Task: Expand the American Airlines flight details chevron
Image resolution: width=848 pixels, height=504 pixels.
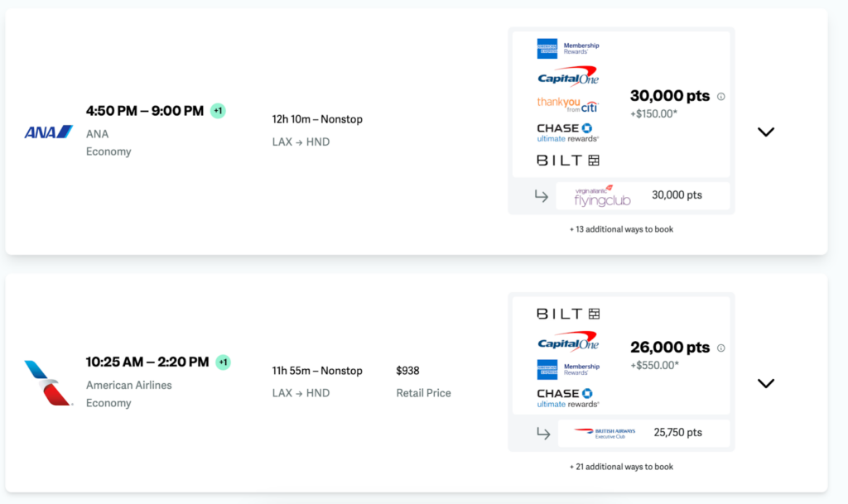Action: tap(766, 383)
